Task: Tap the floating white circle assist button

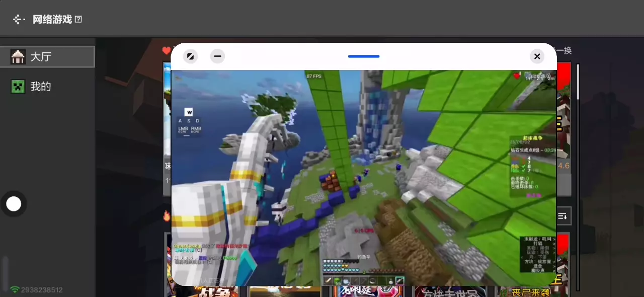Action: [14, 204]
